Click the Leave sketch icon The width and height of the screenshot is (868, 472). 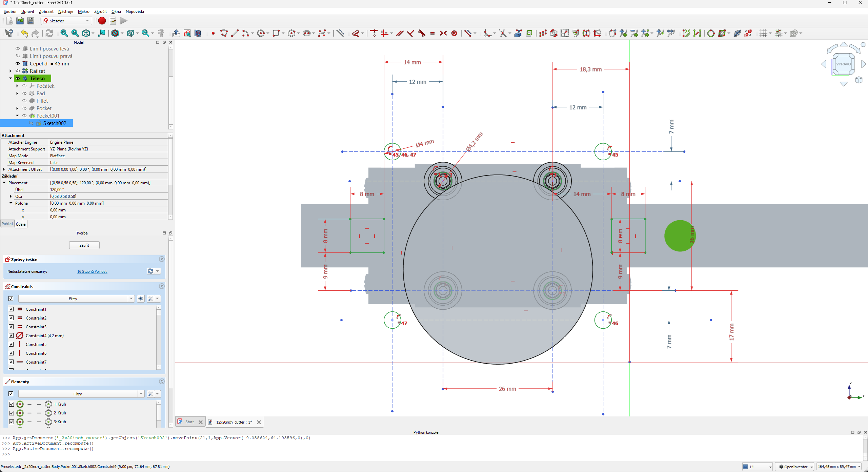pyautogui.click(x=176, y=33)
